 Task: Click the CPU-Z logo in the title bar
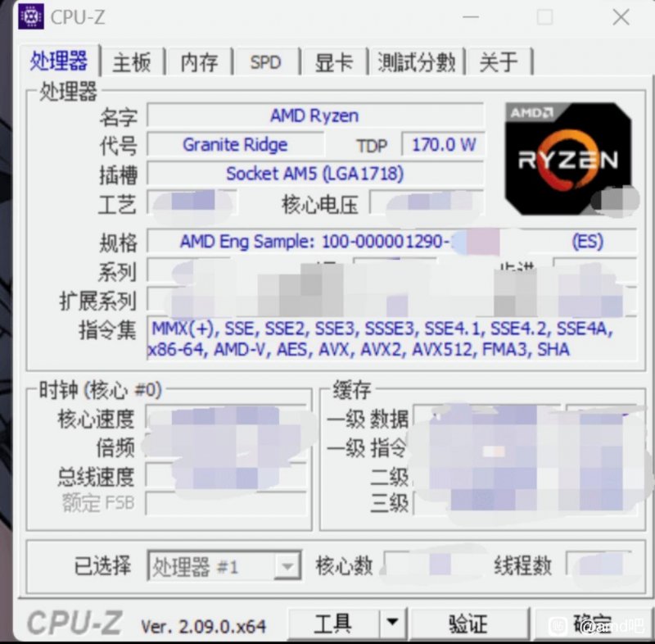(30, 16)
